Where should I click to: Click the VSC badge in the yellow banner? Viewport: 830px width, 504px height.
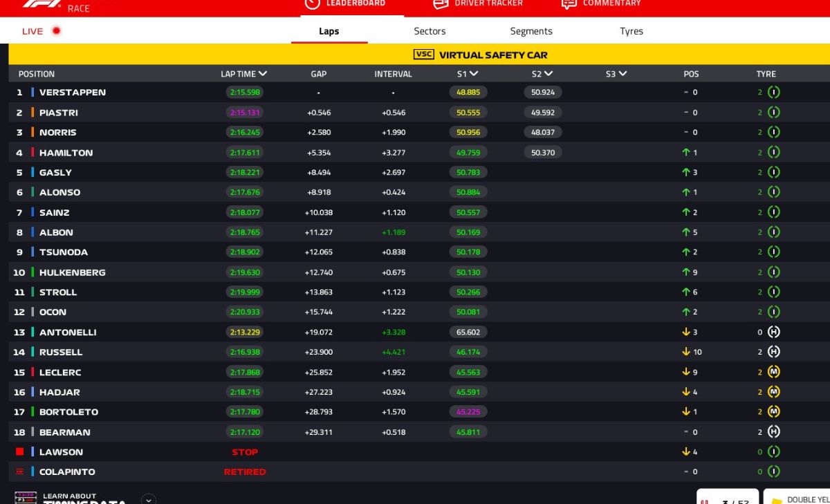point(423,55)
